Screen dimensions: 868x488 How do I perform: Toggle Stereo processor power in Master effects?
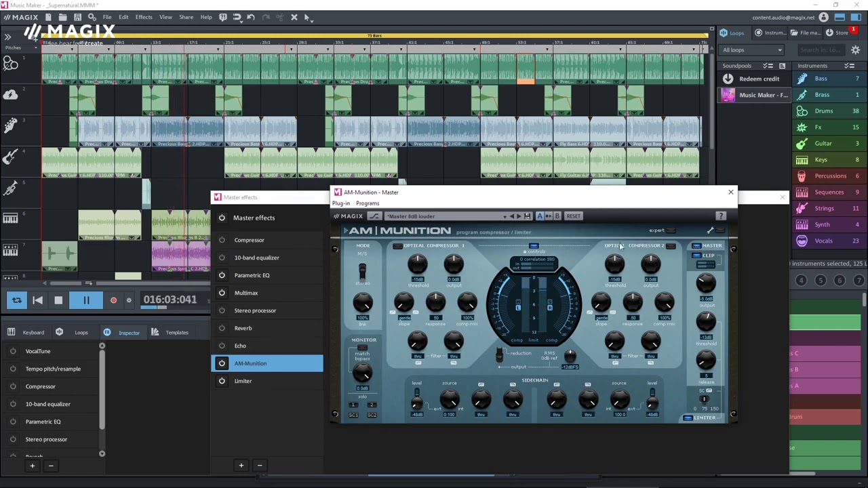pos(222,310)
